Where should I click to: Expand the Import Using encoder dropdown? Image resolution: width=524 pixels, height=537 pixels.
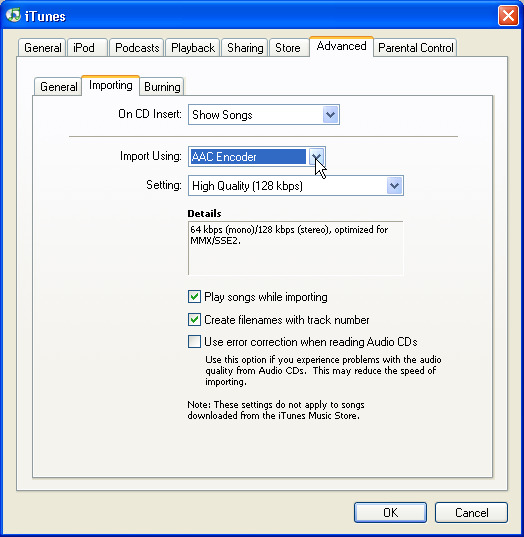(x=317, y=157)
